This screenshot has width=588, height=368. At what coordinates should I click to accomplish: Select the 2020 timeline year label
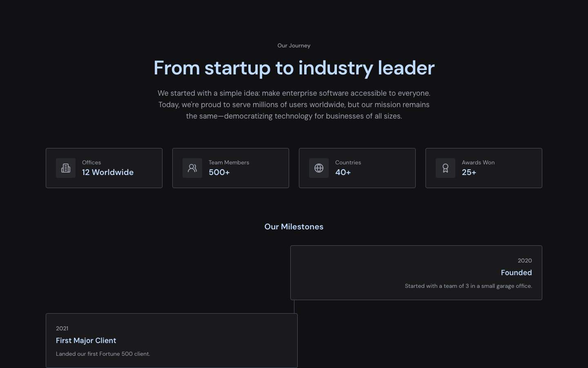click(x=525, y=260)
